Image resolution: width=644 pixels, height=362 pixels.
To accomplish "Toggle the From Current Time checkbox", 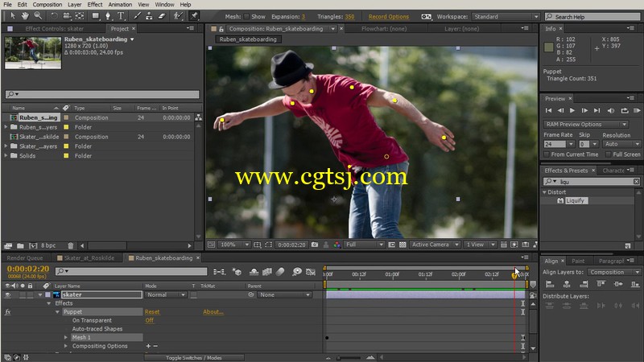I will (547, 154).
